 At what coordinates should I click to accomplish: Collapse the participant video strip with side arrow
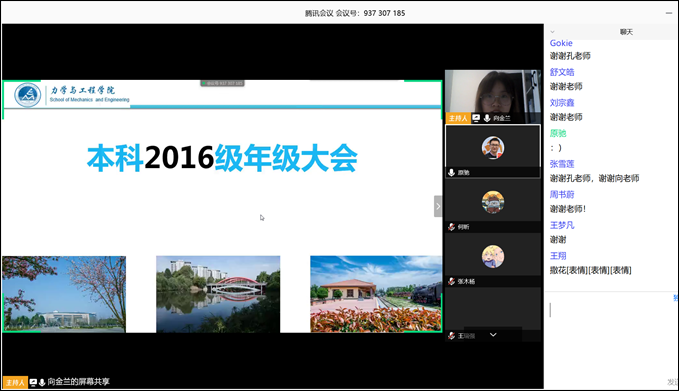438,206
